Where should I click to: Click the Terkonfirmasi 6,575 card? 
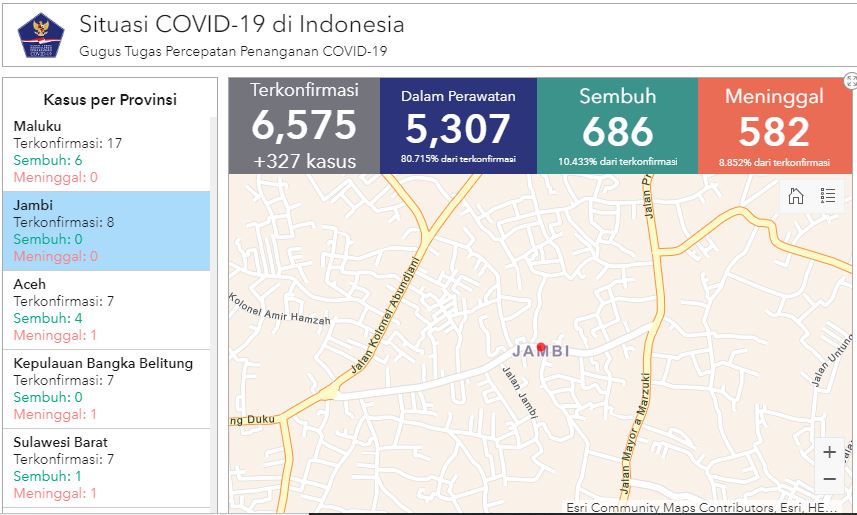coord(304,126)
